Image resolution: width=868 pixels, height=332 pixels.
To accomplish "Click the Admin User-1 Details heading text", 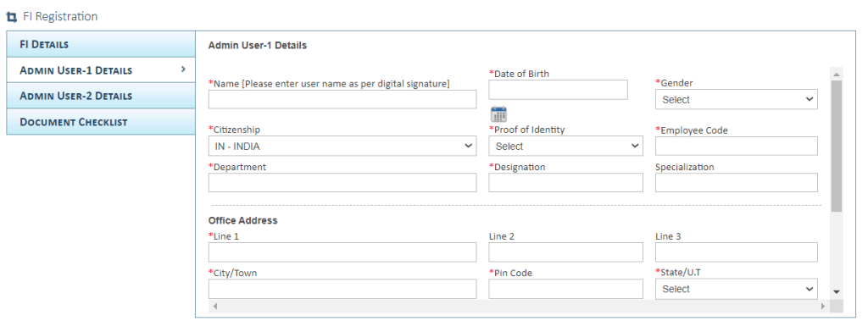I will pyautogui.click(x=258, y=46).
